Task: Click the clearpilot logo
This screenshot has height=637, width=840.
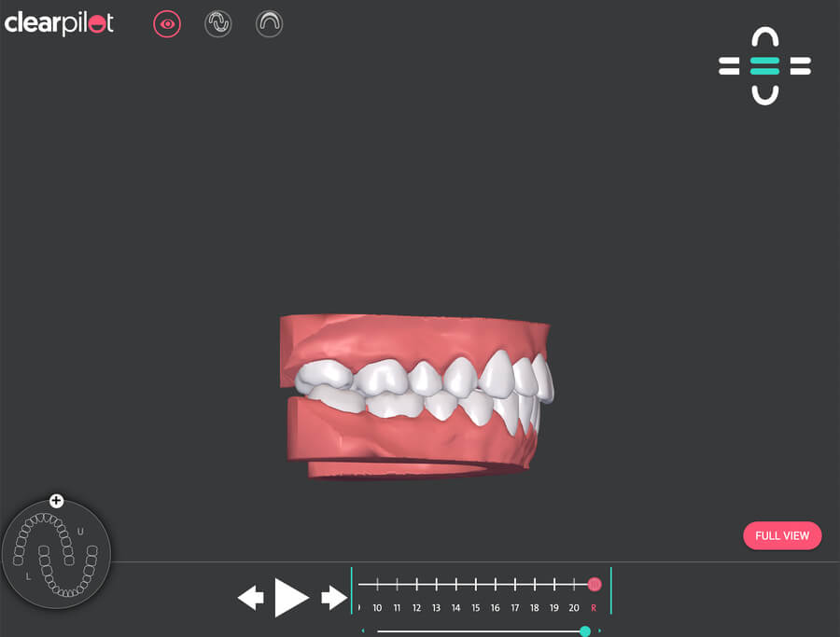Action: pos(60,23)
